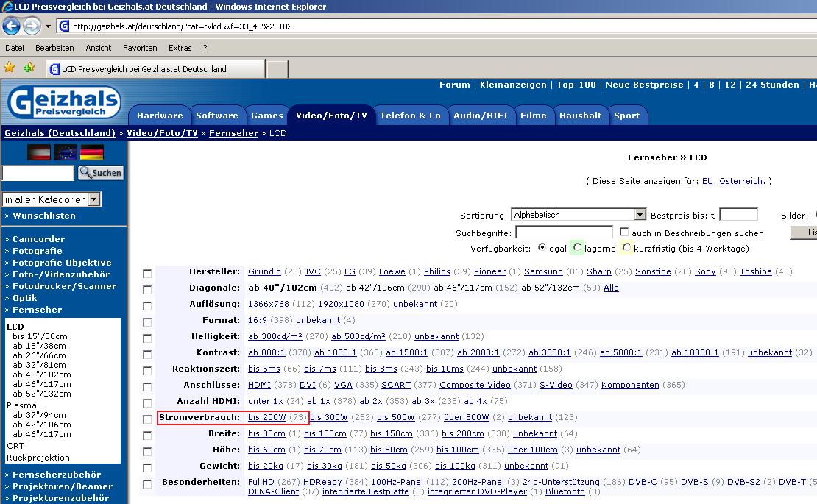
Task: Open the Extras menu
Action: click(180, 48)
